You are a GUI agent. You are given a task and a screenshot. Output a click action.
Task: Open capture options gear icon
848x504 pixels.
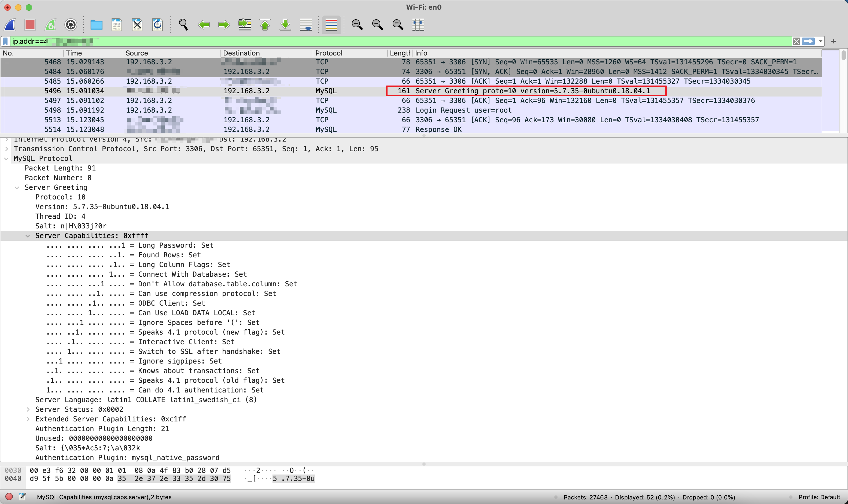71,24
